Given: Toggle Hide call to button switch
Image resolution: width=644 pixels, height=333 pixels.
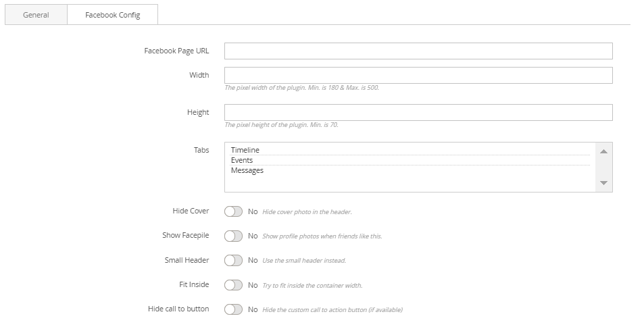Looking at the screenshot, I should 233,309.
